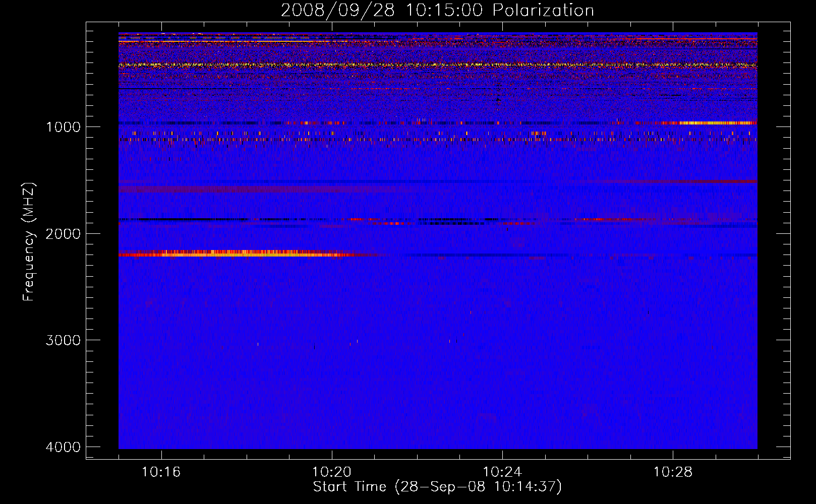816x504 pixels.
Task: Click the 3000 frequency tick label
Action: pyautogui.click(x=63, y=340)
